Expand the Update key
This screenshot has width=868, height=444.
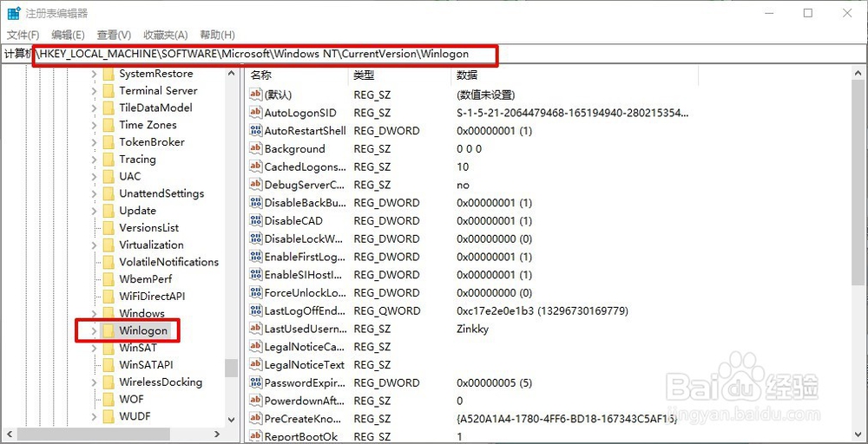[94, 211]
